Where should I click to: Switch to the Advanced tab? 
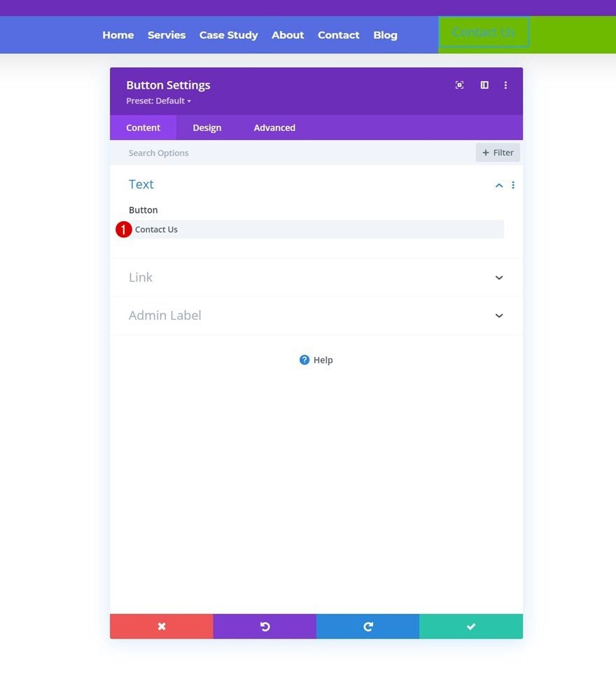pos(274,127)
